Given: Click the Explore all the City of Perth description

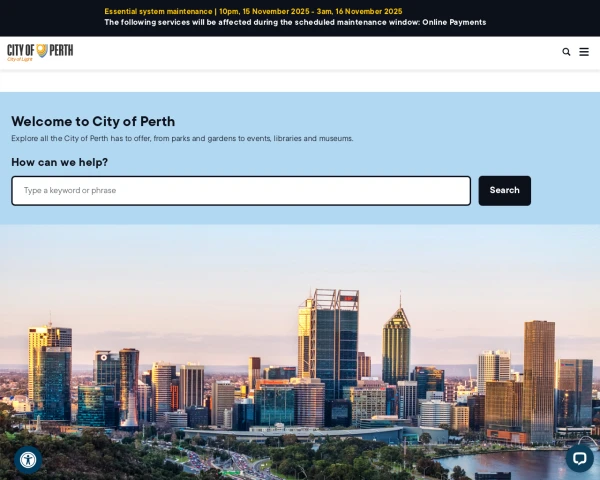Looking at the screenshot, I should point(182,139).
